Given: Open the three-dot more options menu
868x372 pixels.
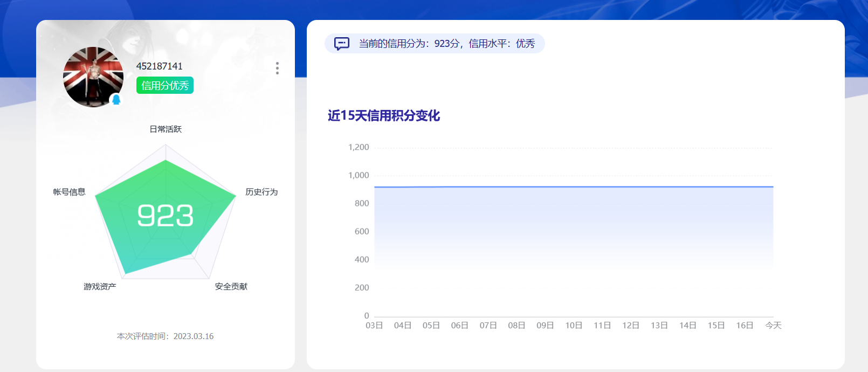Looking at the screenshot, I should [x=277, y=68].
